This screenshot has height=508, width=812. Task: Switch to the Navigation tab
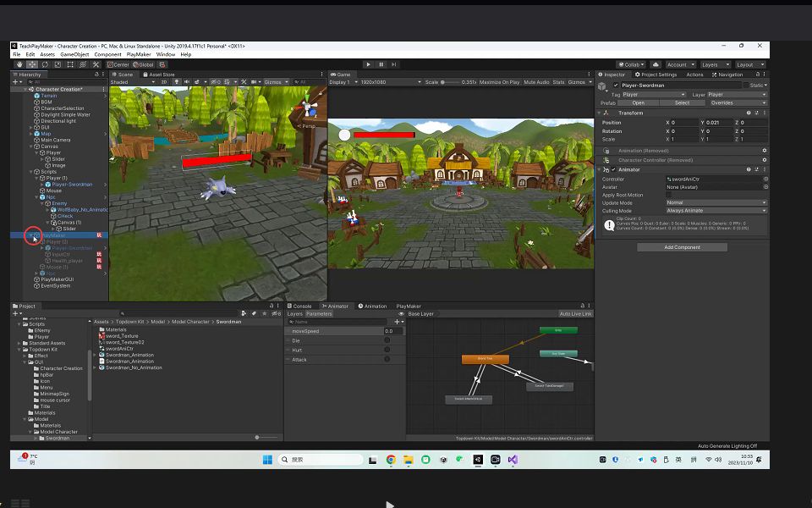(x=727, y=75)
